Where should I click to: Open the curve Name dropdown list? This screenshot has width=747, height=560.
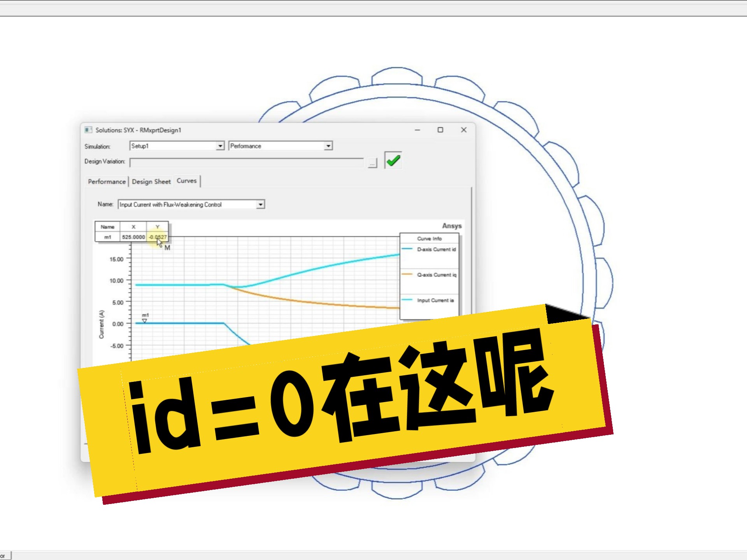[x=260, y=205]
